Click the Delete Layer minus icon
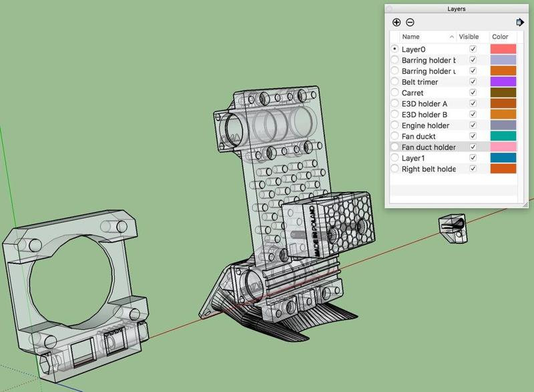 pyautogui.click(x=410, y=23)
